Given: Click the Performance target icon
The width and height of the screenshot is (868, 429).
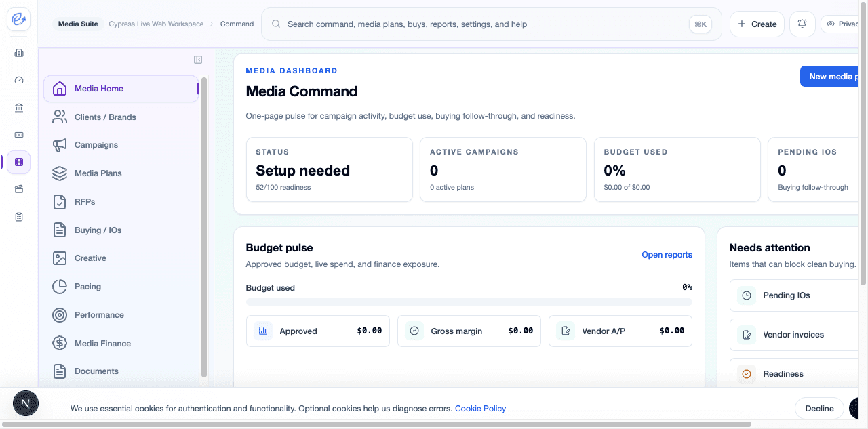Looking at the screenshot, I should click(60, 315).
